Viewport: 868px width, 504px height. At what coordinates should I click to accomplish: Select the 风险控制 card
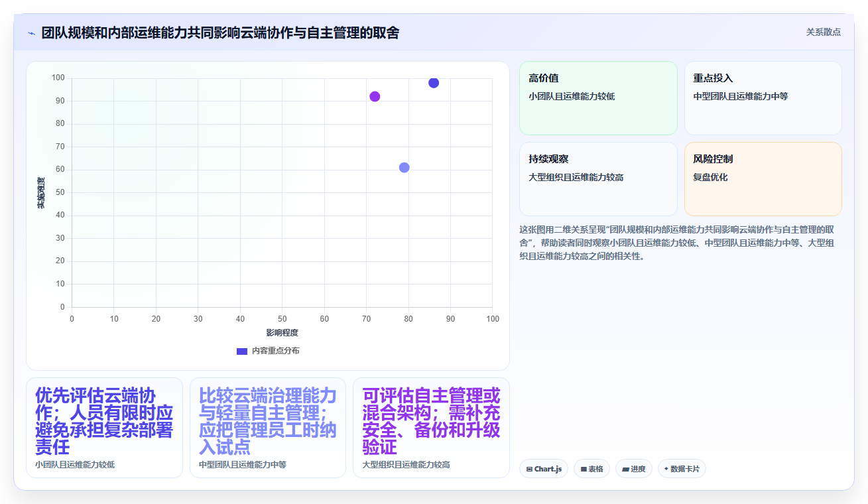pos(763,179)
